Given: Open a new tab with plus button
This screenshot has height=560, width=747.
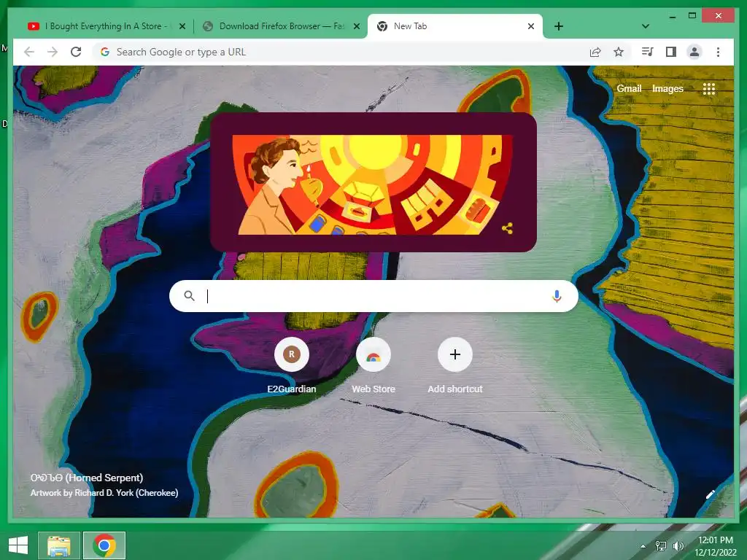Looking at the screenshot, I should (x=559, y=26).
